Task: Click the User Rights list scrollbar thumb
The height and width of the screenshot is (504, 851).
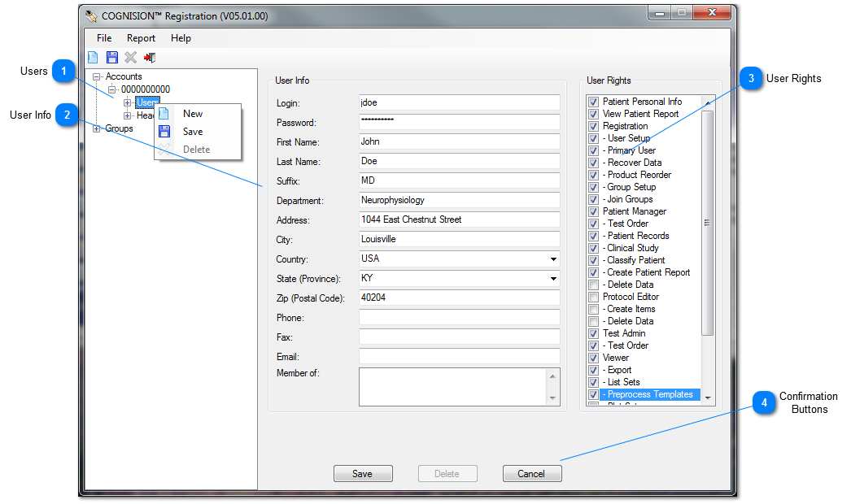Action: [707, 222]
